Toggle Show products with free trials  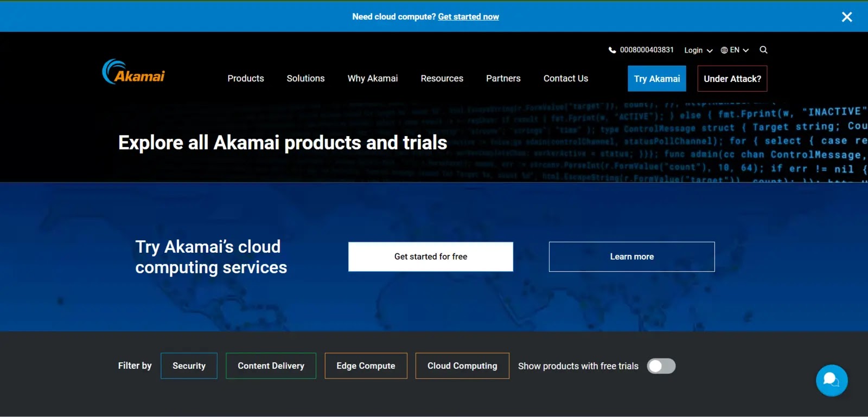pyautogui.click(x=661, y=366)
